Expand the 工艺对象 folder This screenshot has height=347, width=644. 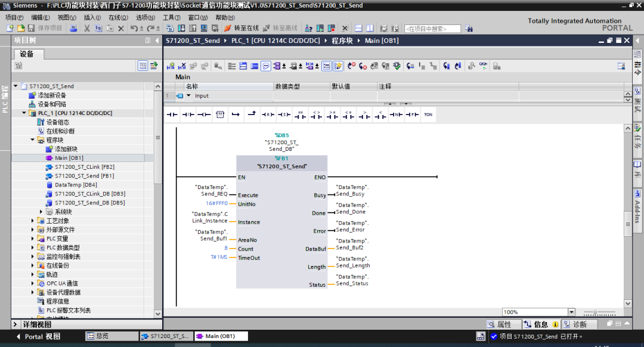32,221
